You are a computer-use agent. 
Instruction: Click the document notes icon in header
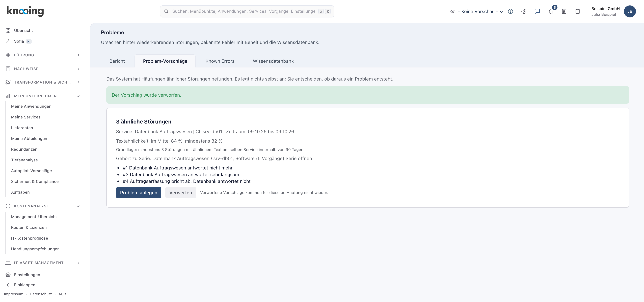click(x=564, y=12)
